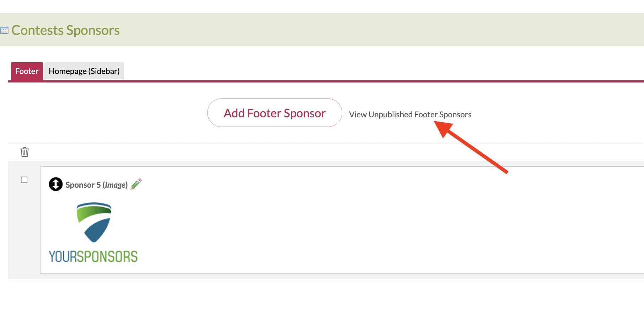The height and width of the screenshot is (310, 644).
Task: Open View Unpublished Footer Sponsors link
Action: 410,114
